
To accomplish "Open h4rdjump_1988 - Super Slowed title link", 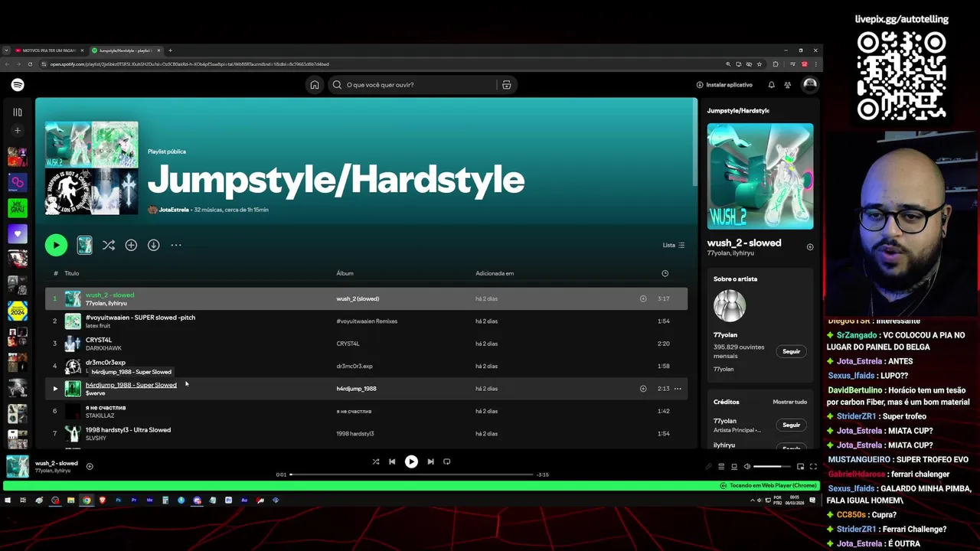I will click(x=131, y=385).
